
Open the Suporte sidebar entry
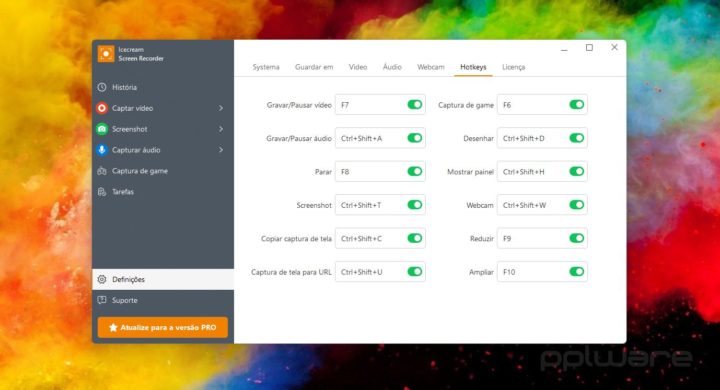coord(163,300)
